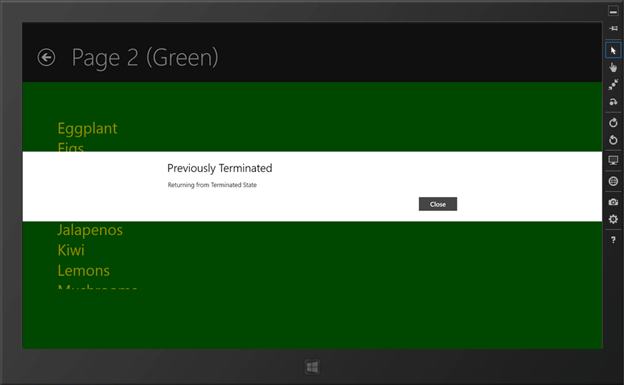
Task: Set simulated location globe icon
Action: (x=613, y=181)
